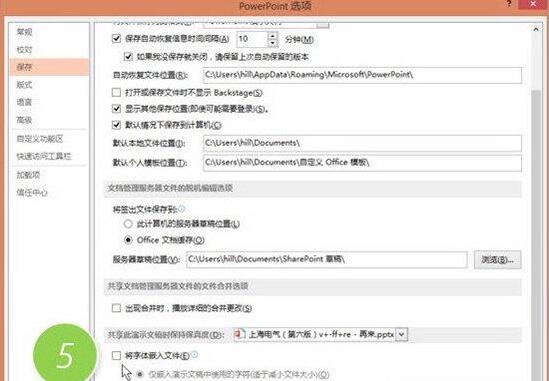Open 语言 options category
The image size is (549, 381).
click(24, 102)
